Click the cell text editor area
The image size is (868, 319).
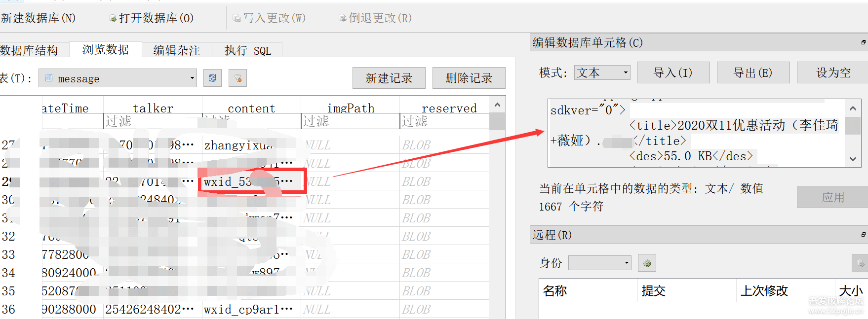[697, 133]
